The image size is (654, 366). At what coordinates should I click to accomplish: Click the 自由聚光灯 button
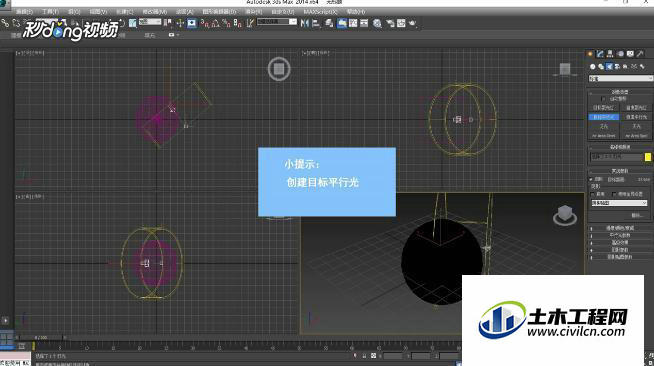point(636,108)
